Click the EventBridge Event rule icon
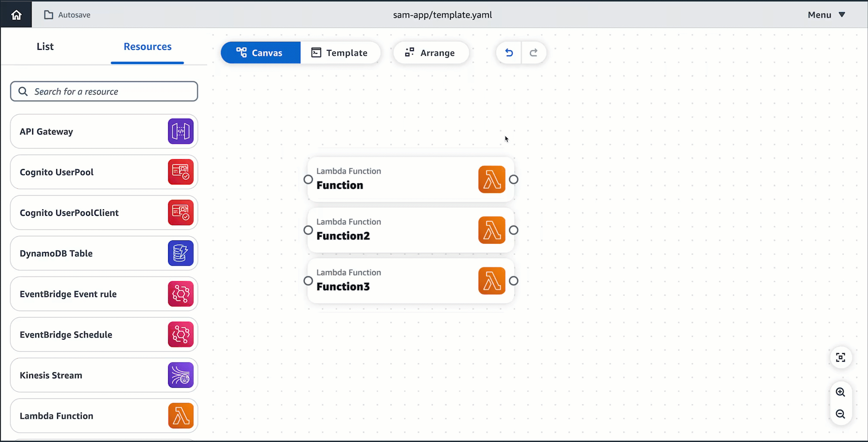The image size is (868, 442). (x=180, y=294)
